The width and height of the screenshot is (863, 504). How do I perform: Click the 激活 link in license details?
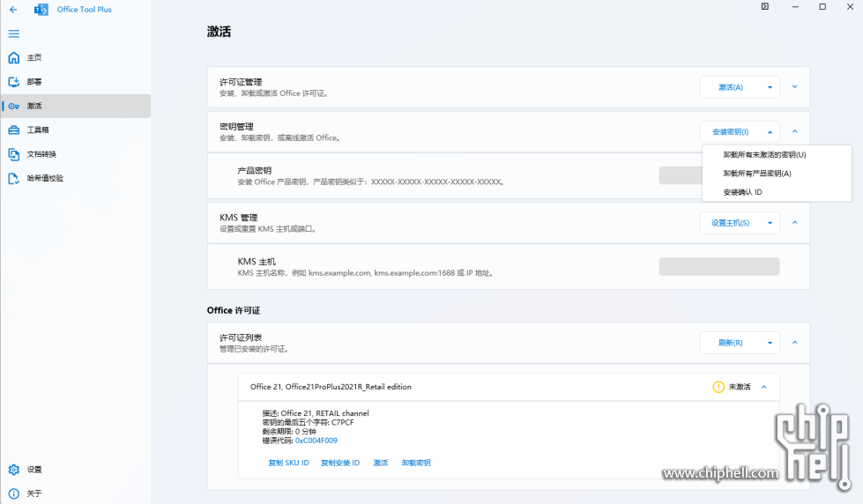[380, 463]
